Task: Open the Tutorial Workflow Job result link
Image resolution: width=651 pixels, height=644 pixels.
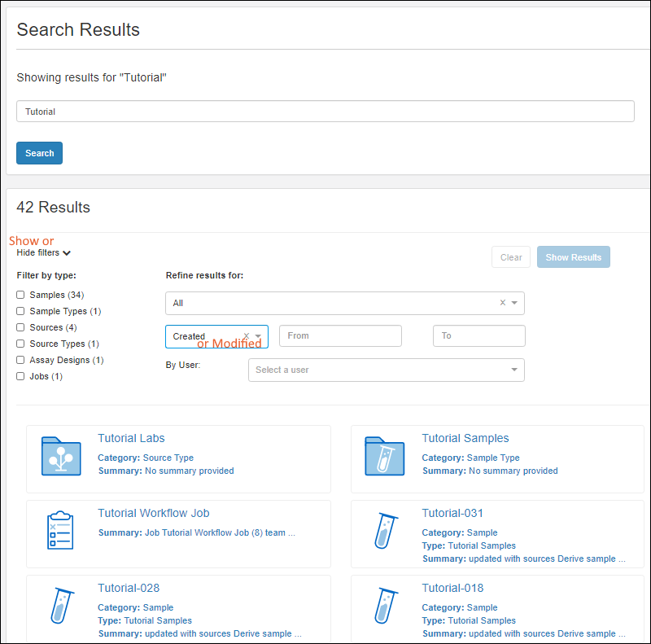Action: click(153, 513)
